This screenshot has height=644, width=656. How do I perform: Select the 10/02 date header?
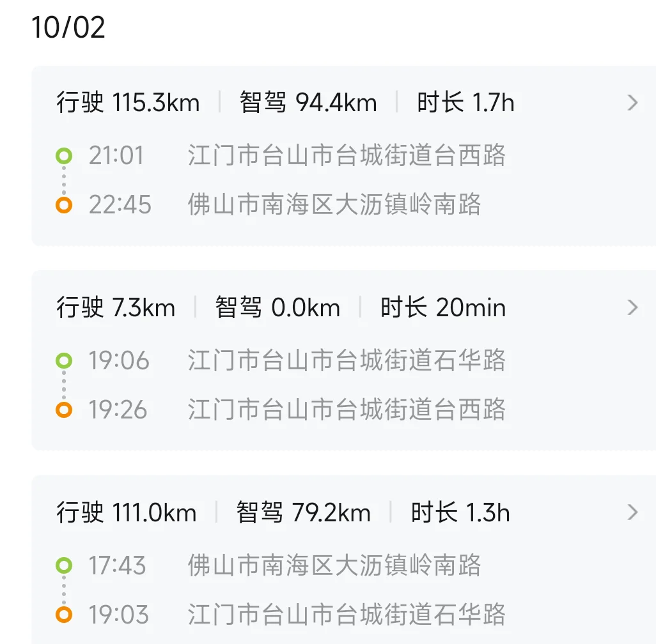pos(68,29)
